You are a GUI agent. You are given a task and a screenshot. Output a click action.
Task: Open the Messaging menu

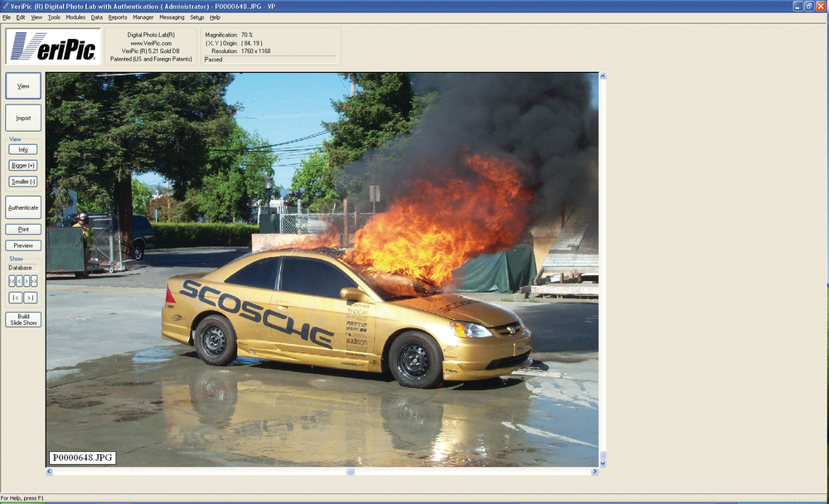click(172, 17)
